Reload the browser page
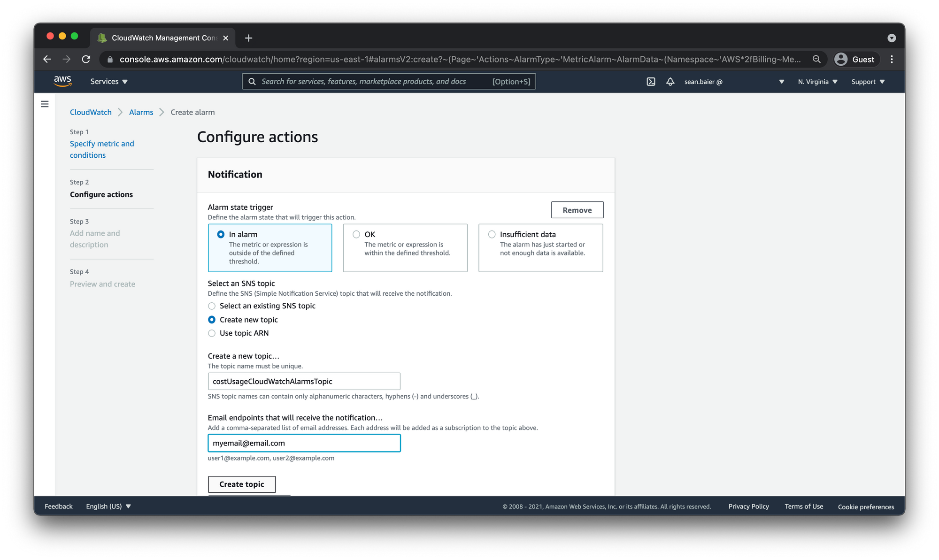This screenshot has width=939, height=560. point(86,59)
